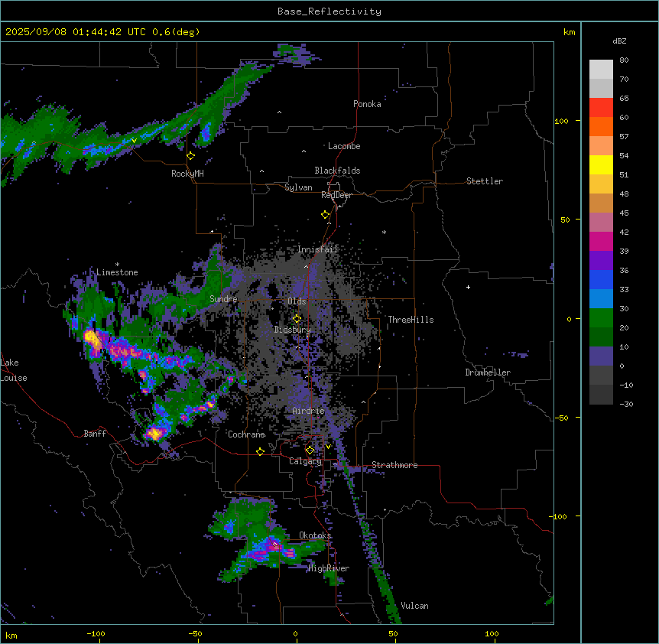Select the green 30 dBZ legend swatch

(x=601, y=318)
